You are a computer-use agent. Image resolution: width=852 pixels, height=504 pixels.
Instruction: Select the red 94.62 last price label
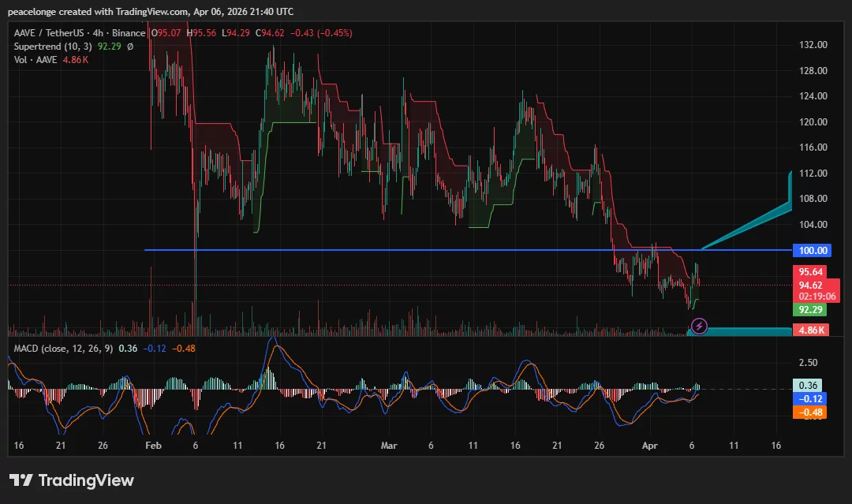click(x=811, y=284)
